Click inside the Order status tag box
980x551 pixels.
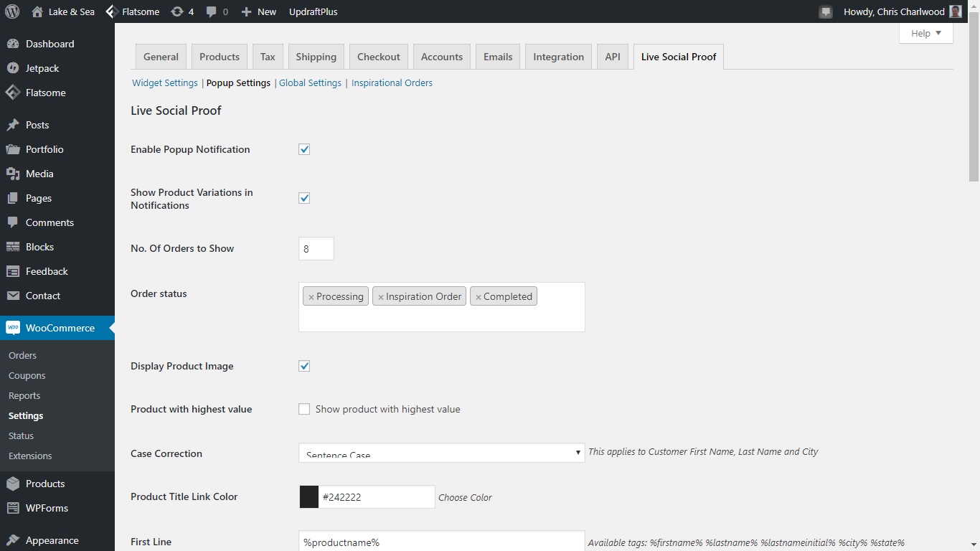click(441, 307)
